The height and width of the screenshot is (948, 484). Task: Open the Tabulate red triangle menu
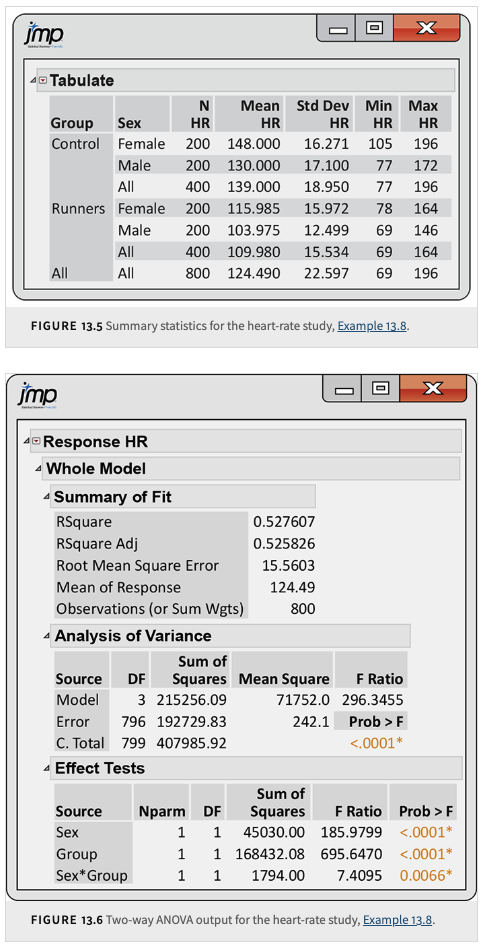point(42,80)
